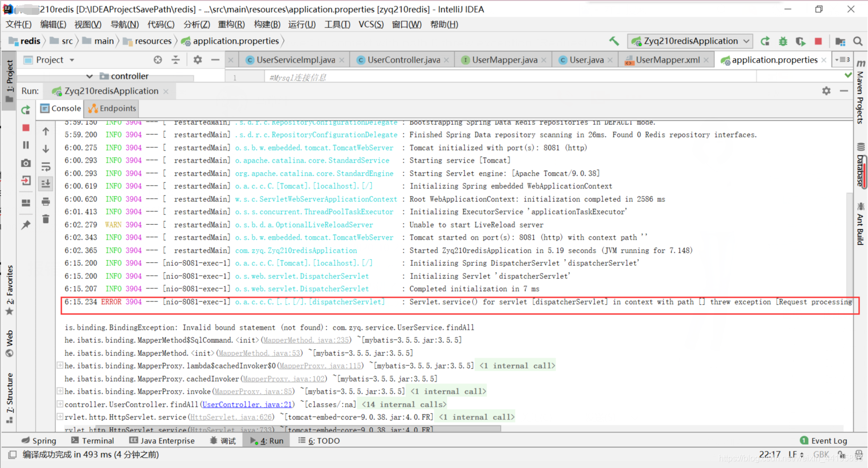
Task: Change the LF line separator in the status bar
Action: pos(795,455)
